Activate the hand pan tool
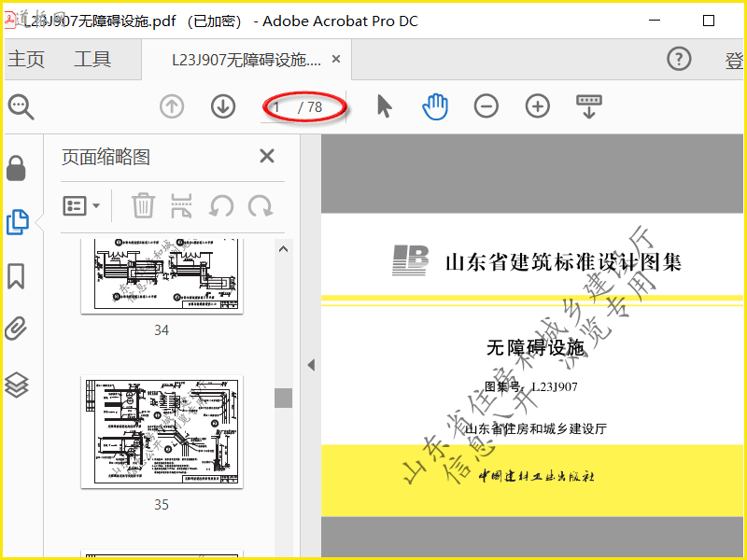The width and height of the screenshot is (747, 560). (435, 106)
